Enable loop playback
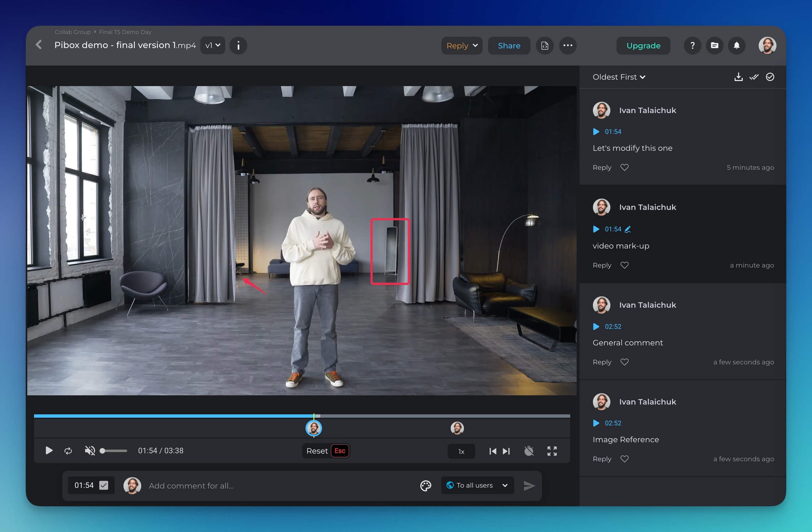Screen dimensions: 812x532 [68, 450]
